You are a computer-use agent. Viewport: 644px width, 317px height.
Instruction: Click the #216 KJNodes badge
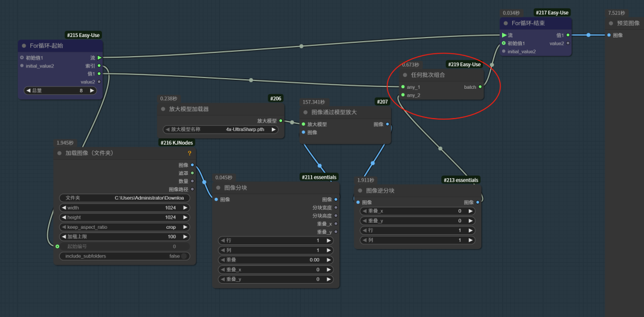click(177, 142)
